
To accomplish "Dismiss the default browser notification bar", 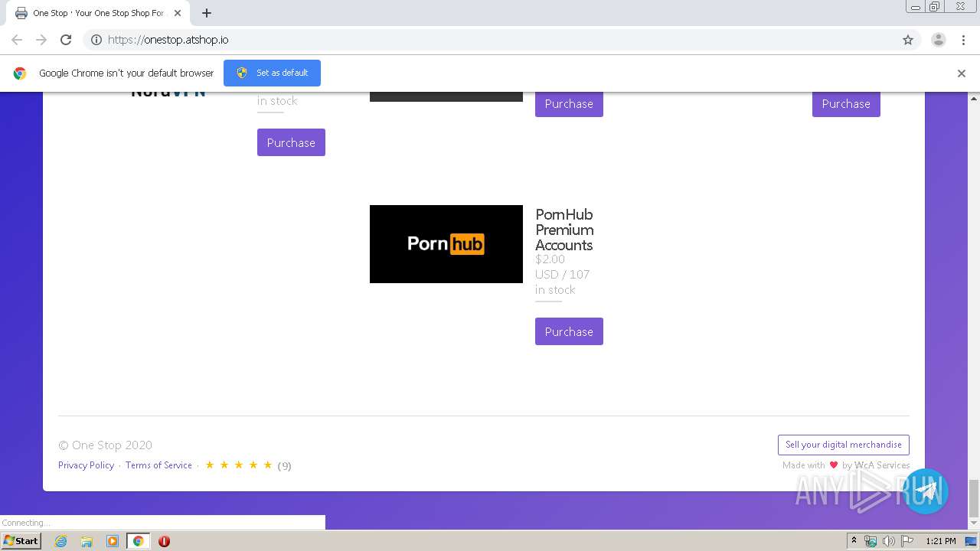I will pyautogui.click(x=962, y=73).
